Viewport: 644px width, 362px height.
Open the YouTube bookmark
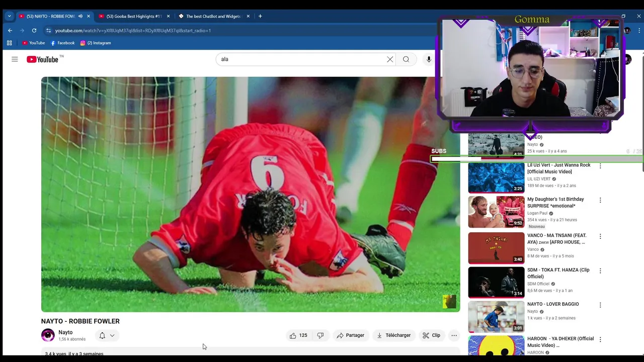pyautogui.click(x=33, y=43)
